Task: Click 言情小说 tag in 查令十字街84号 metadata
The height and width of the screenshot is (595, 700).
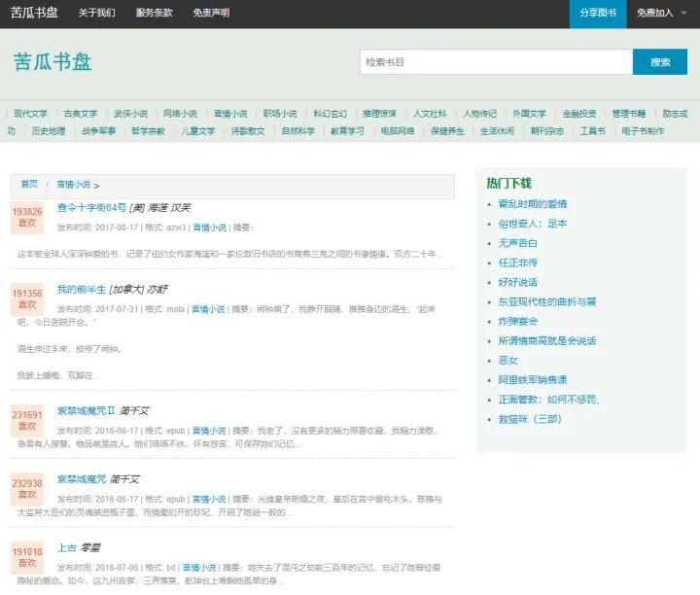Action: coord(210,227)
